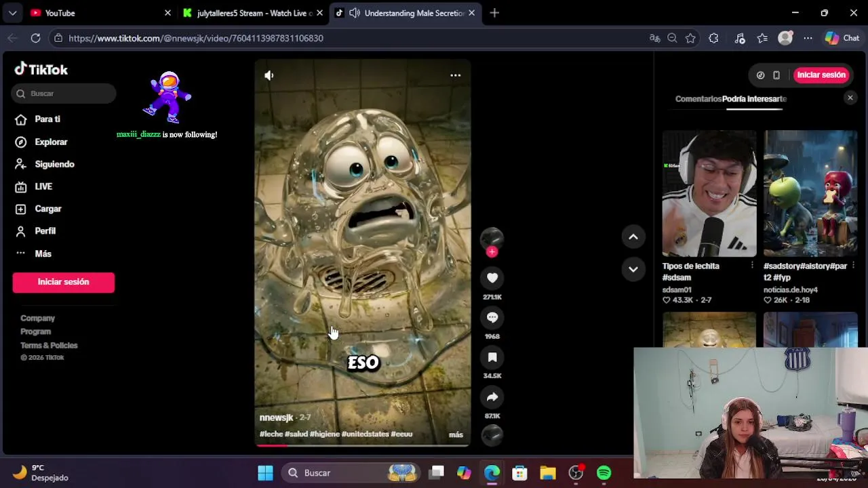Add this page to favorites star
The height and width of the screenshot is (488, 868).
690,39
